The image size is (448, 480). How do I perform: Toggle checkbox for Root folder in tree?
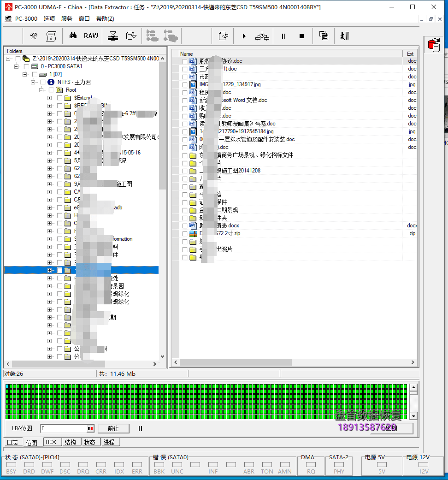(51, 90)
